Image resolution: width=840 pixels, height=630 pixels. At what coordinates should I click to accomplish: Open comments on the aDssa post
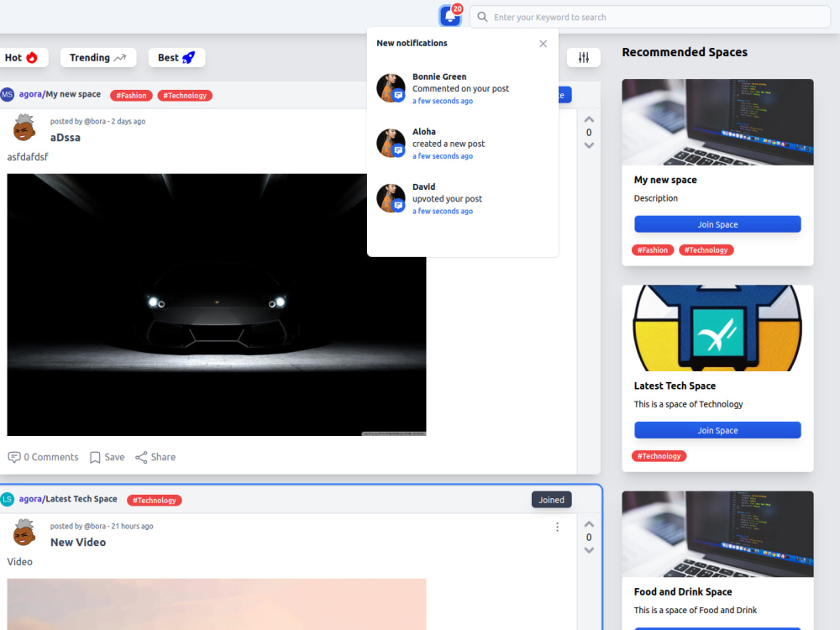coord(43,457)
